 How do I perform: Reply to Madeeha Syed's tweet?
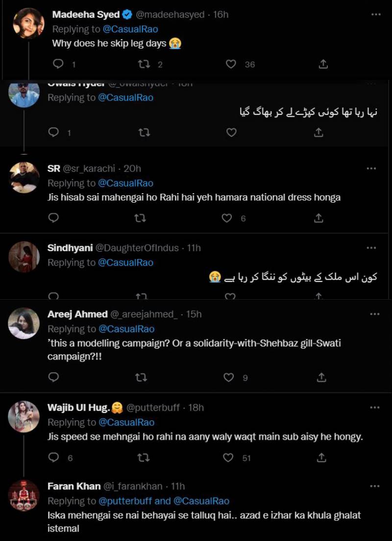pyautogui.click(x=58, y=64)
